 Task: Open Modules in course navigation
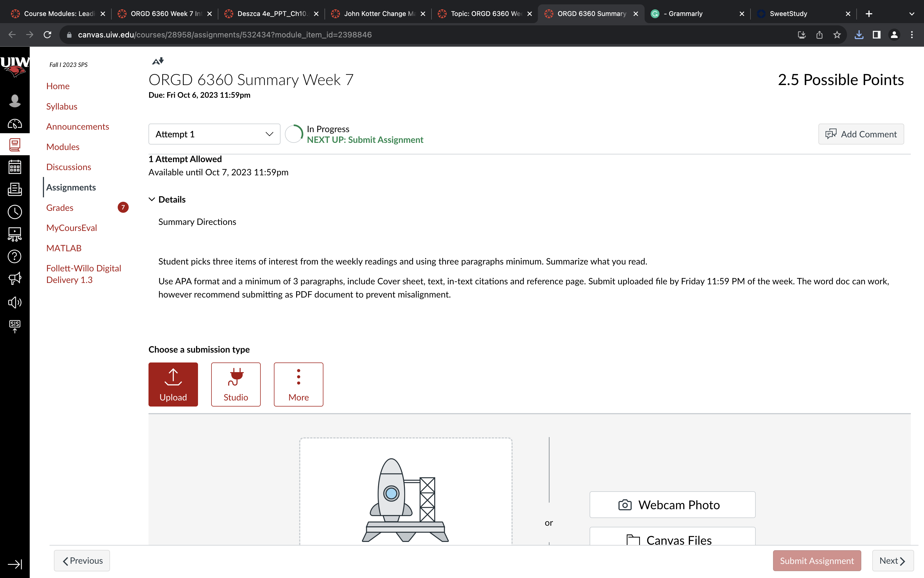(63, 147)
